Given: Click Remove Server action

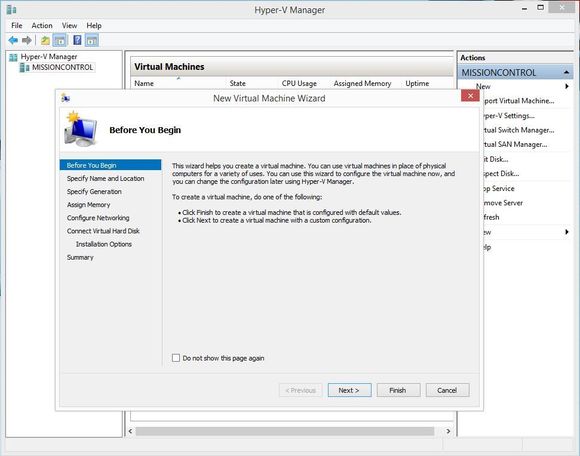Looking at the screenshot, I should pos(503,203).
